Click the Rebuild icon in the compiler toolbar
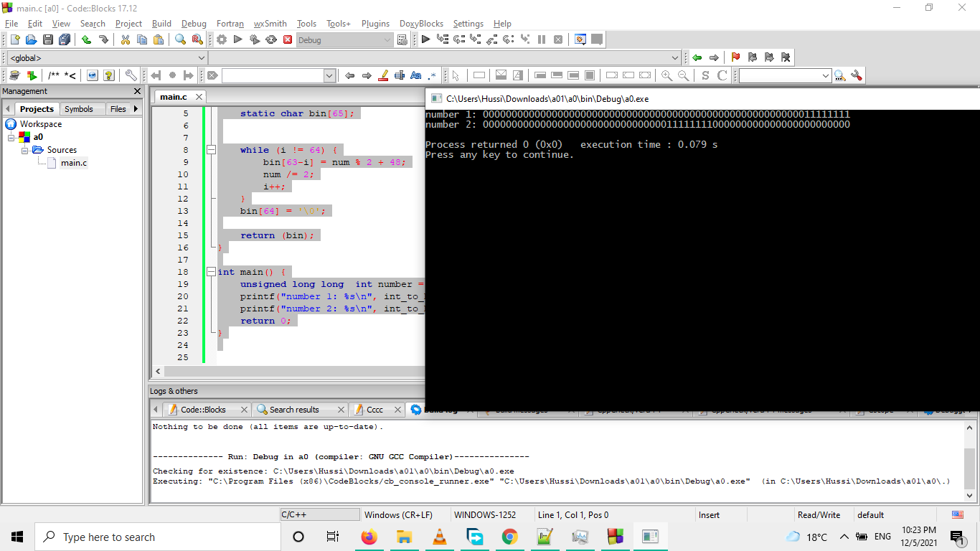 [271, 39]
